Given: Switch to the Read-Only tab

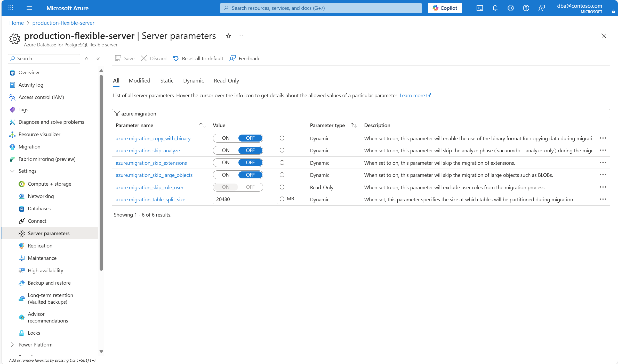Looking at the screenshot, I should click(226, 81).
